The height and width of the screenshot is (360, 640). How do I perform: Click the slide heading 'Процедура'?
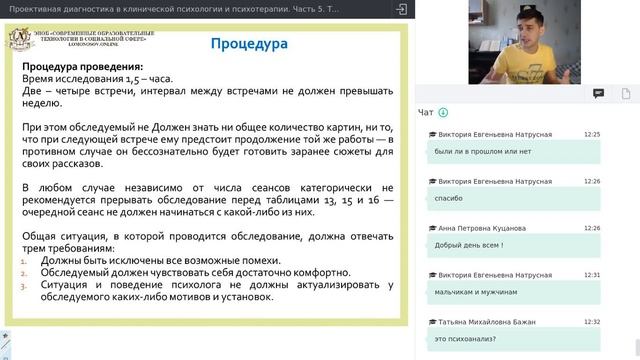tap(249, 43)
